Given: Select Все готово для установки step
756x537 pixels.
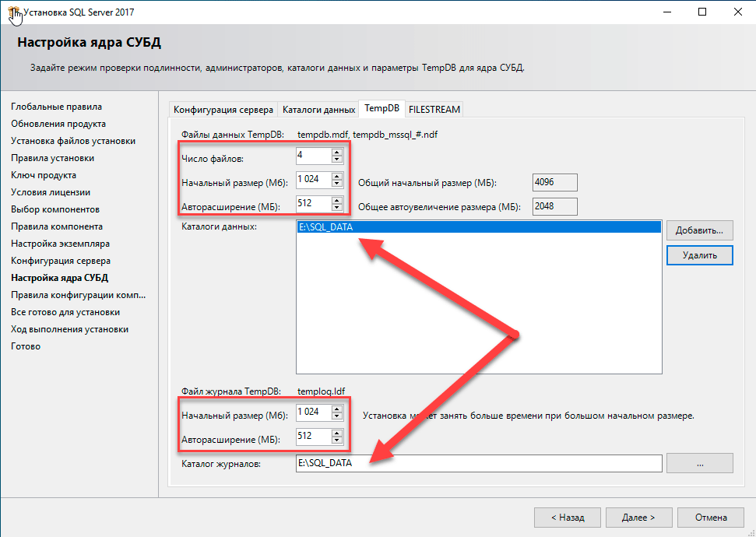Looking at the screenshot, I should (65, 312).
